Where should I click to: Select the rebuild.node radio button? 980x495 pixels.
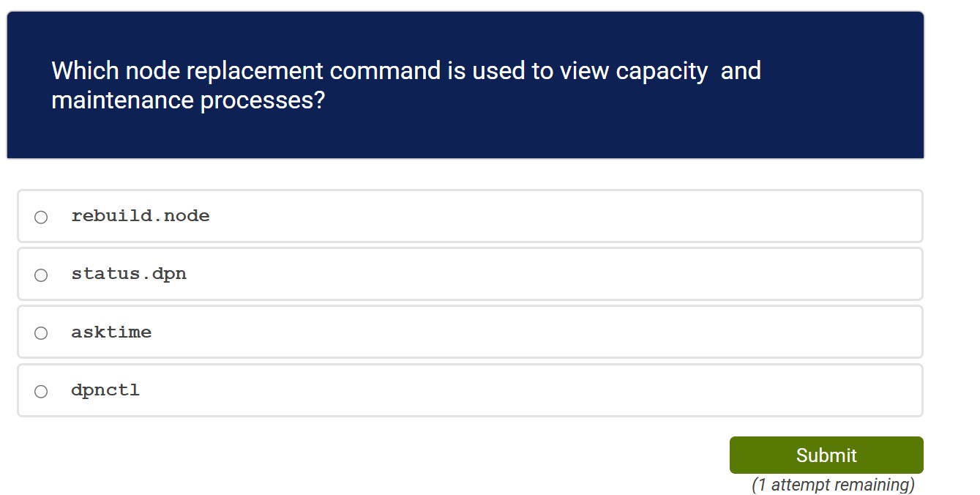coord(42,216)
